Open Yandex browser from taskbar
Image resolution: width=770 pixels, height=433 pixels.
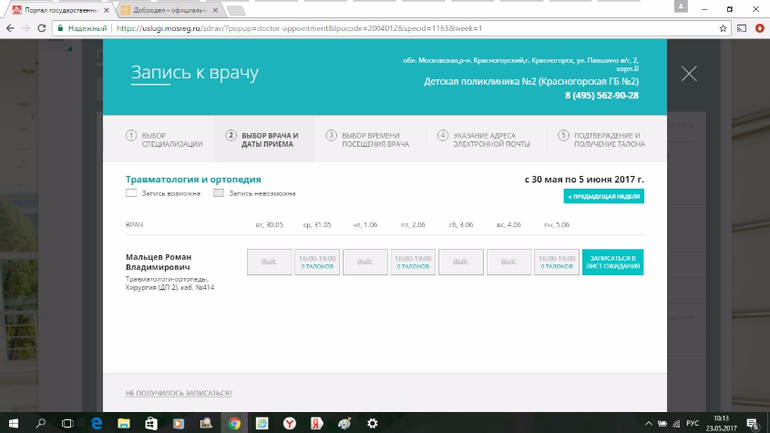click(289, 423)
